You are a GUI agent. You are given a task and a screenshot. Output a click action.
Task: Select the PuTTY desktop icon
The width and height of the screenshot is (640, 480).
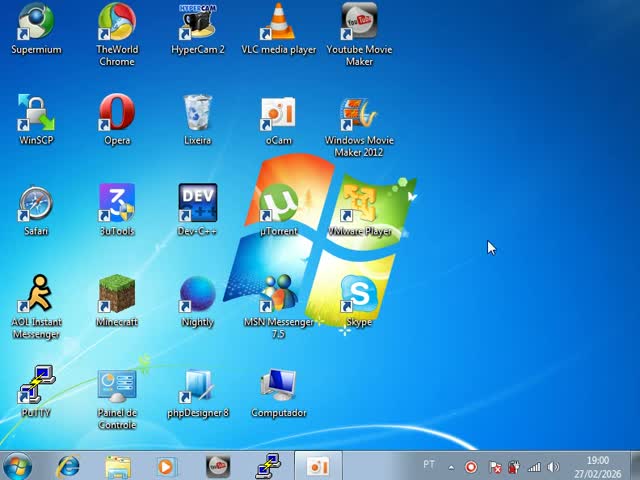pos(36,387)
